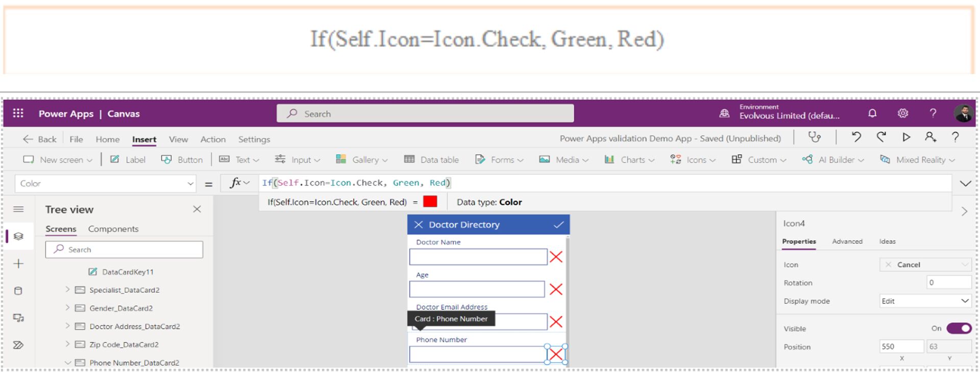
Task: Open the settings gear icon
Action: pyautogui.click(x=902, y=113)
